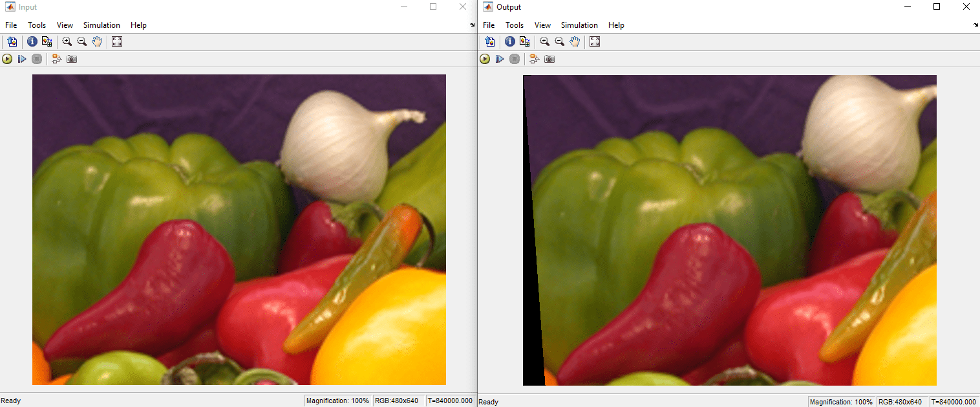The image size is (980, 407).
Task: Select Zoom Out magnifier in Output window
Action: [560, 41]
